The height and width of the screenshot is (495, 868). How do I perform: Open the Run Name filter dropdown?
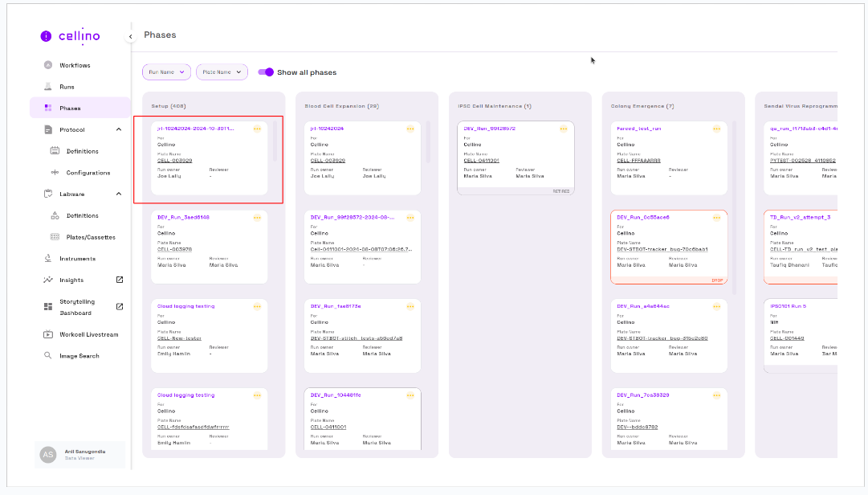coord(166,72)
